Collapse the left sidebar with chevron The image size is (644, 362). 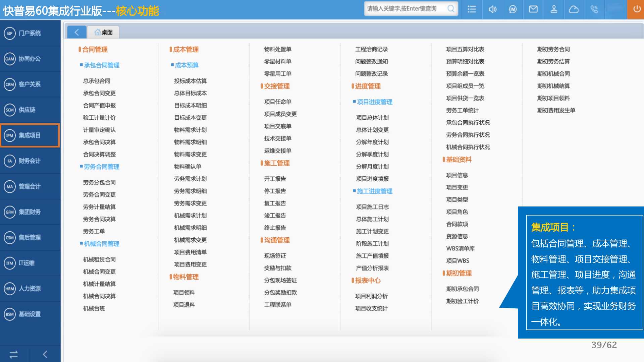click(45, 354)
